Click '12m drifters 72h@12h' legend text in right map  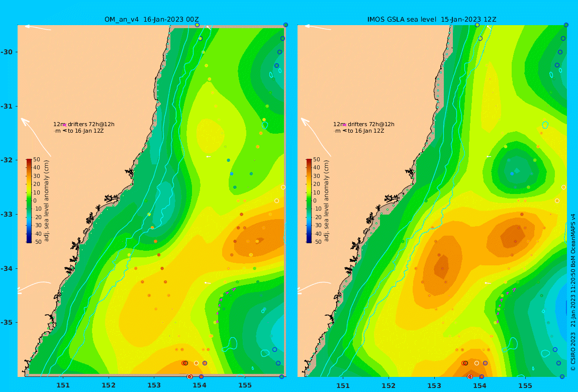click(x=364, y=124)
